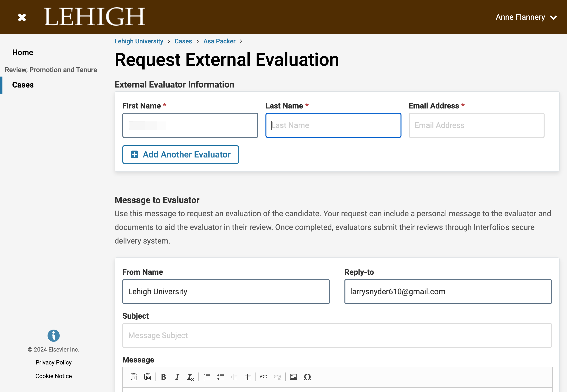Image resolution: width=567 pixels, height=392 pixels.
Task: Click the paste as plain text icon
Action: pyautogui.click(x=134, y=377)
